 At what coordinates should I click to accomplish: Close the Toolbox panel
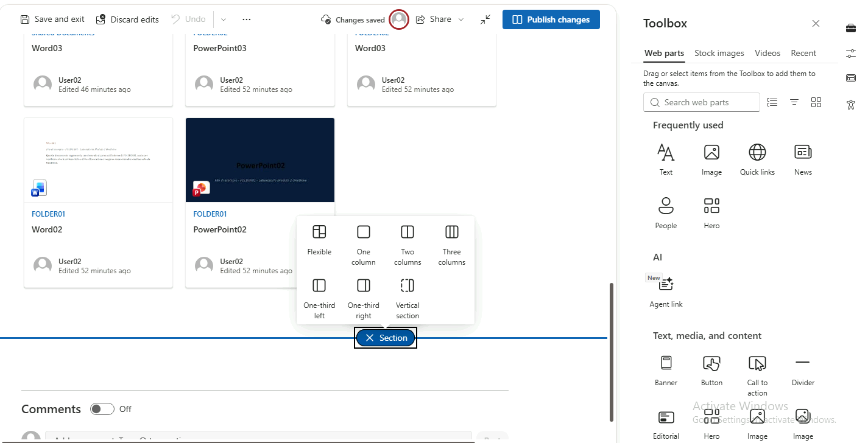(x=816, y=24)
